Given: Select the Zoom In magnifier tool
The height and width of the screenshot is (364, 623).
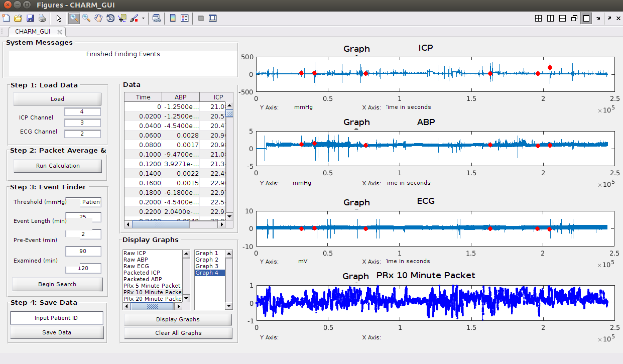Looking at the screenshot, I should click(74, 19).
